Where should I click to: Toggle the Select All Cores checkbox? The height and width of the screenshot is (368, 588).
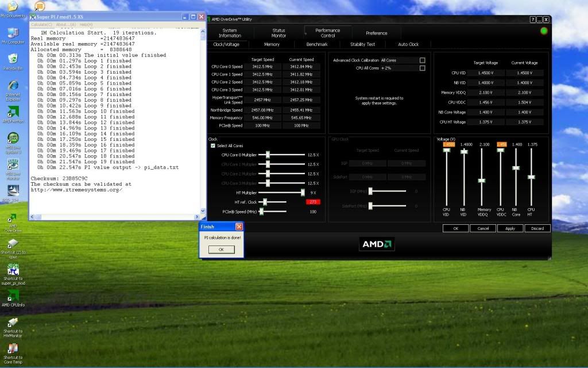pyautogui.click(x=213, y=145)
